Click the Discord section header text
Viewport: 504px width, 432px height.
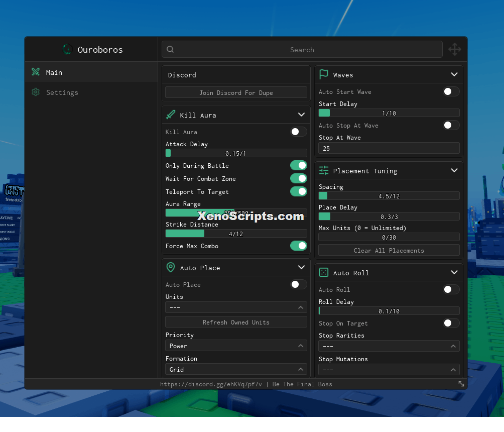182,75
